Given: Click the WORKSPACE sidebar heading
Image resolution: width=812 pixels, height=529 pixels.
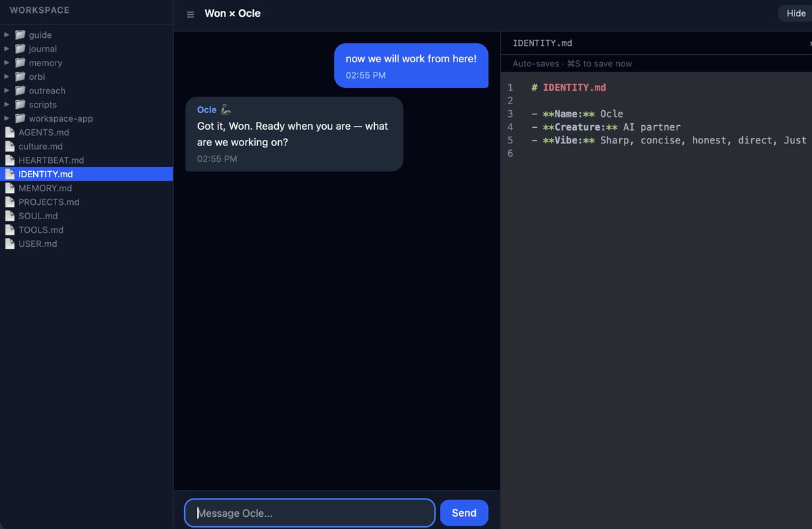Looking at the screenshot, I should (39, 10).
